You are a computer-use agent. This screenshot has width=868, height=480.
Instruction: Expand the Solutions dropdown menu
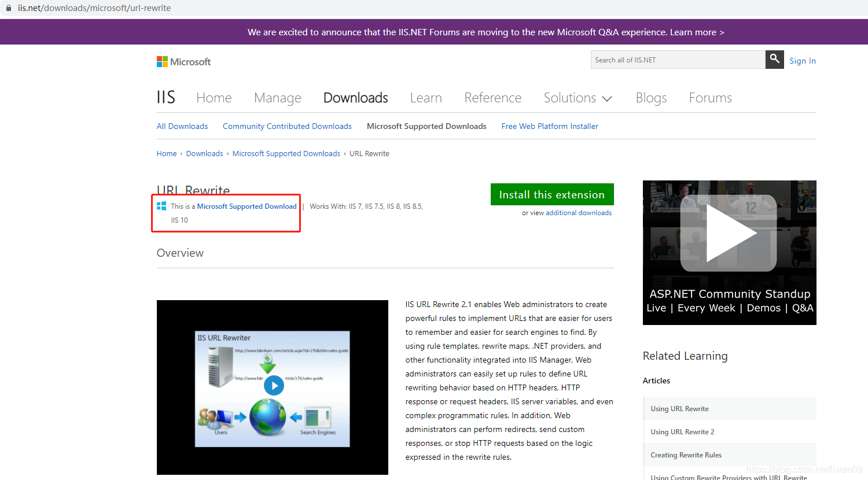pyautogui.click(x=578, y=98)
